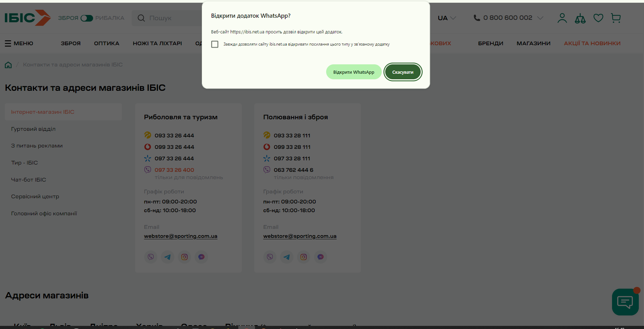
Task: Open Messenger icon in Полювання і зброя card
Action: point(320,257)
